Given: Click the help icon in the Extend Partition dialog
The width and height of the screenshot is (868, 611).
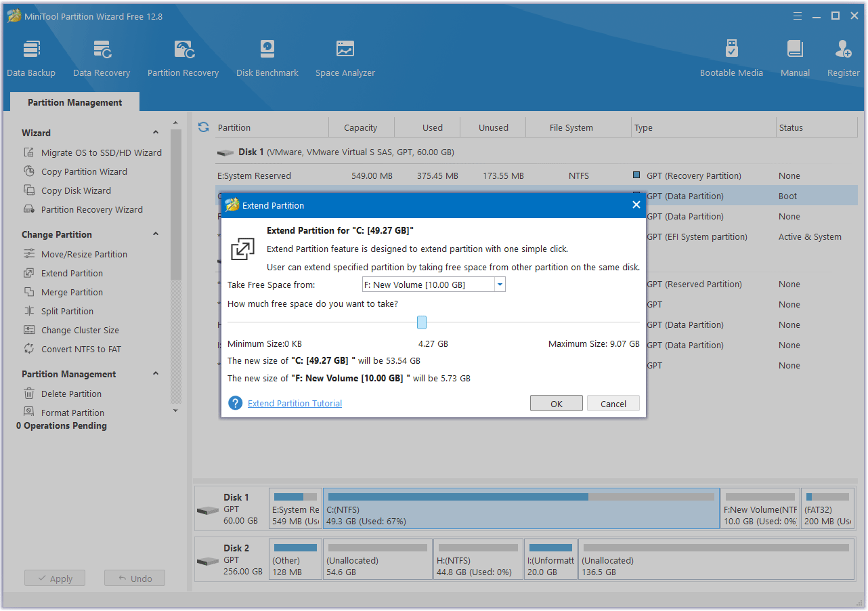Looking at the screenshot, I should tap(235, 402).
